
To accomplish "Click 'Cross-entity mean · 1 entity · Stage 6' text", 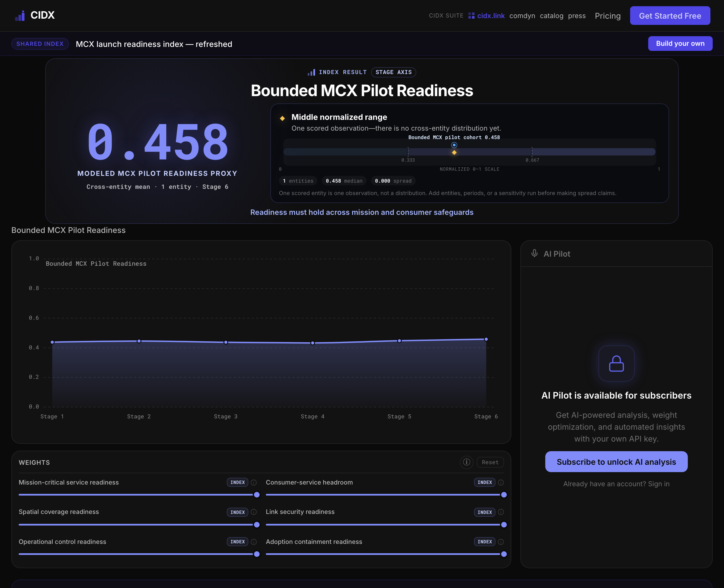I will (x=157, y=187).
